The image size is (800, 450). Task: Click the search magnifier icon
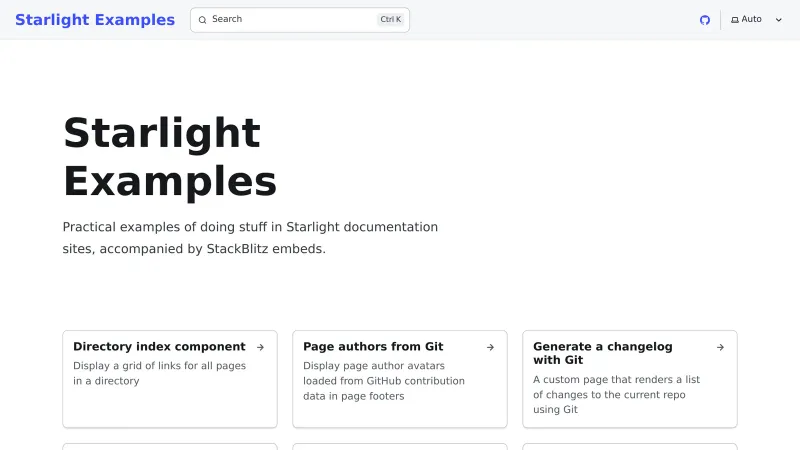[x=202, y=20]
